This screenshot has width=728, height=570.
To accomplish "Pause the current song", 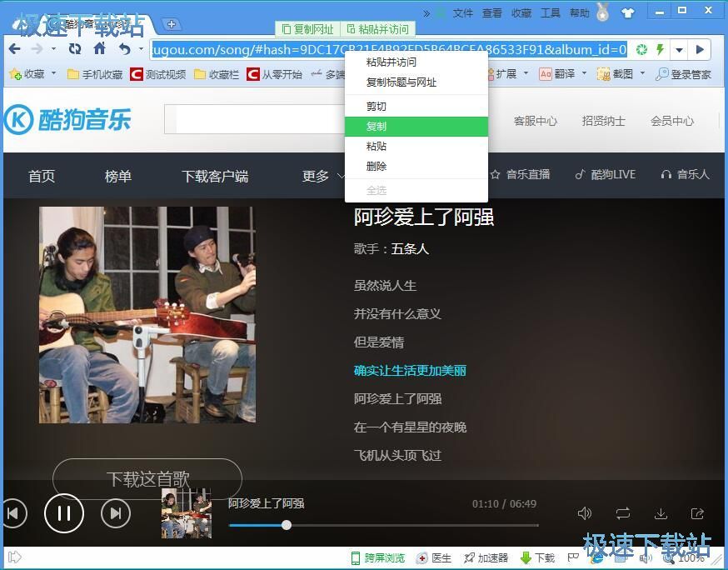I will (x=64, y=513).
